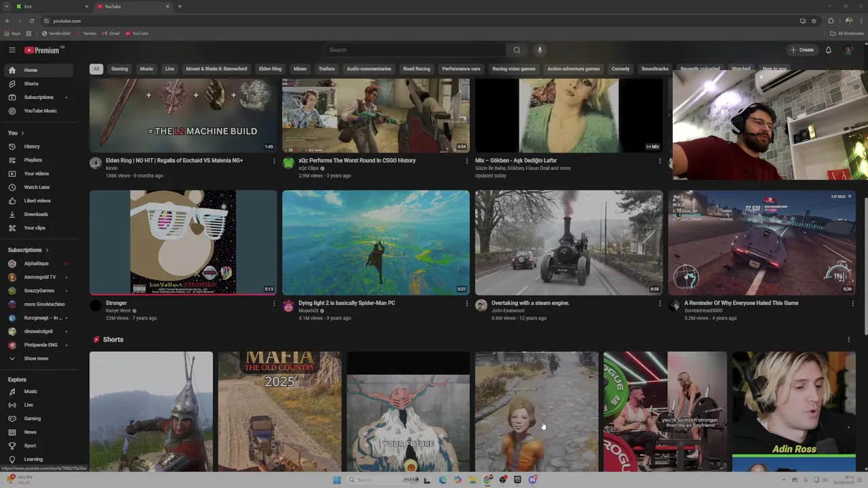The height and width of the screenshot is (488, 868).
Task: Open Explore Music in the sidebar
Action: tap(37, 392)
